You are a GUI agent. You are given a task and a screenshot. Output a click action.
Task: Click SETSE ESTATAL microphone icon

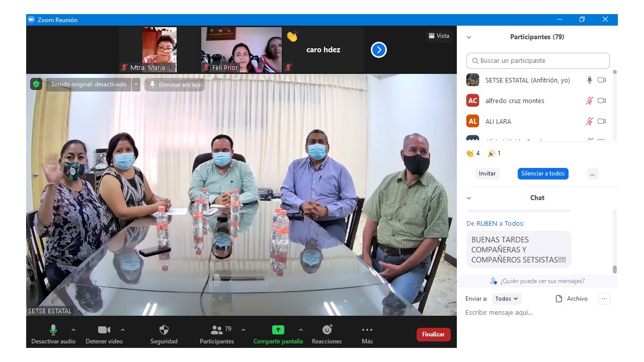590,80
